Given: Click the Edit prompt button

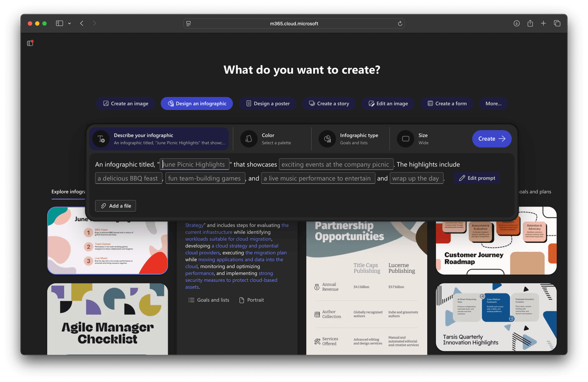Looking at the screenshot, I should (477, 178).
